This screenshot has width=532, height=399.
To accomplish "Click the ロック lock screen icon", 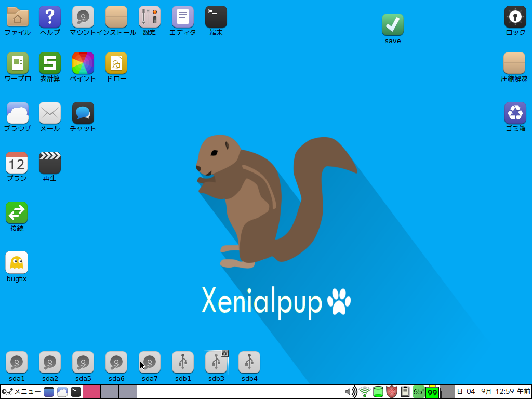I will (515, 17).
